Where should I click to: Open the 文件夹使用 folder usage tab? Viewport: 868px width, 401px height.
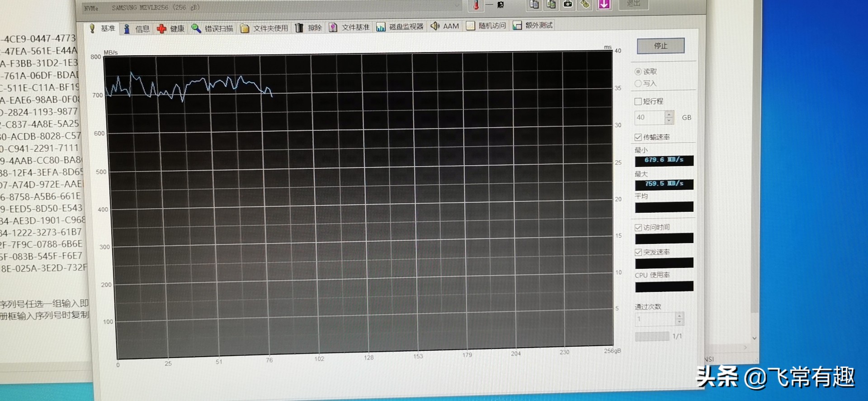264,29
